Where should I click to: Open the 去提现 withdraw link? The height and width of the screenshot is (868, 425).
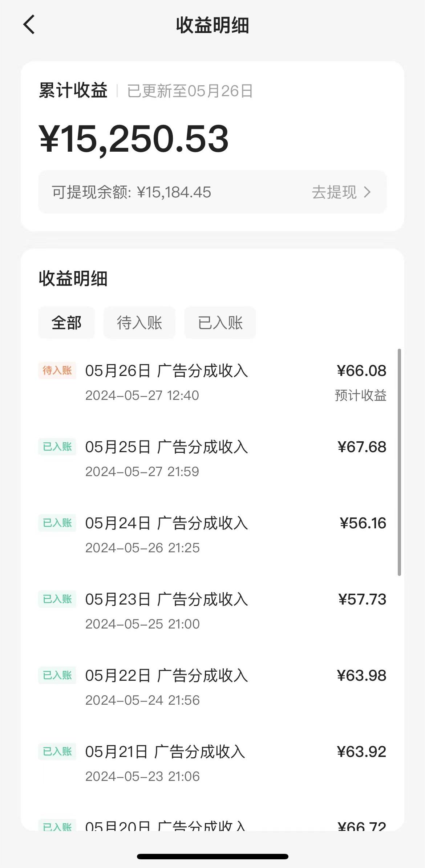click(334, 192)
